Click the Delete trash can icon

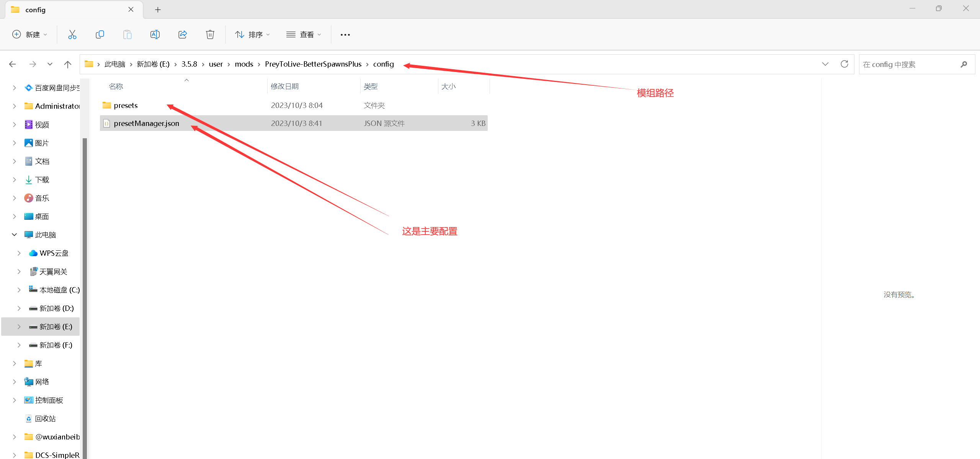pos(210,34)
